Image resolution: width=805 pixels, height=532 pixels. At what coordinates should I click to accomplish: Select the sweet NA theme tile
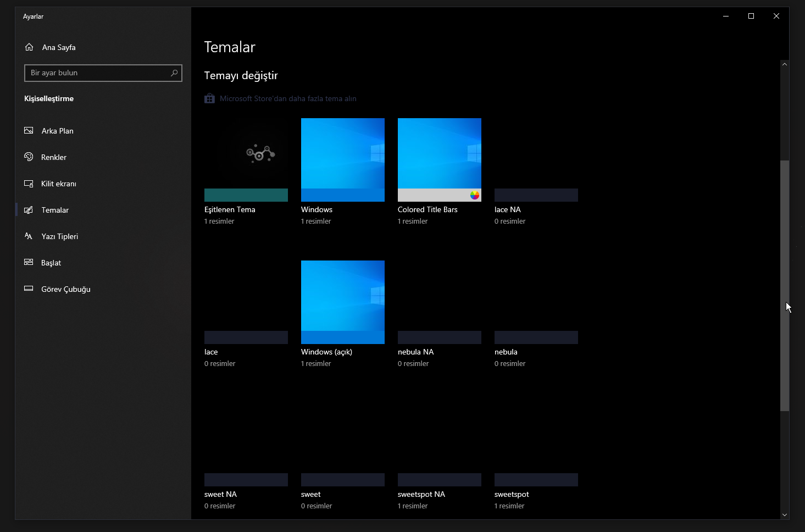tap(246, 445)
